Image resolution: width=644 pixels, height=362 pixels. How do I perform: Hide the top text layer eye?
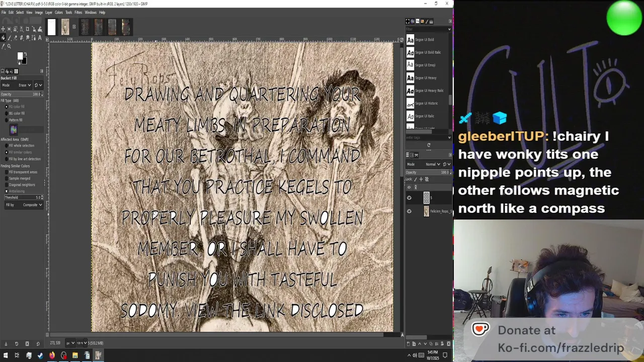tap(409, 198)
